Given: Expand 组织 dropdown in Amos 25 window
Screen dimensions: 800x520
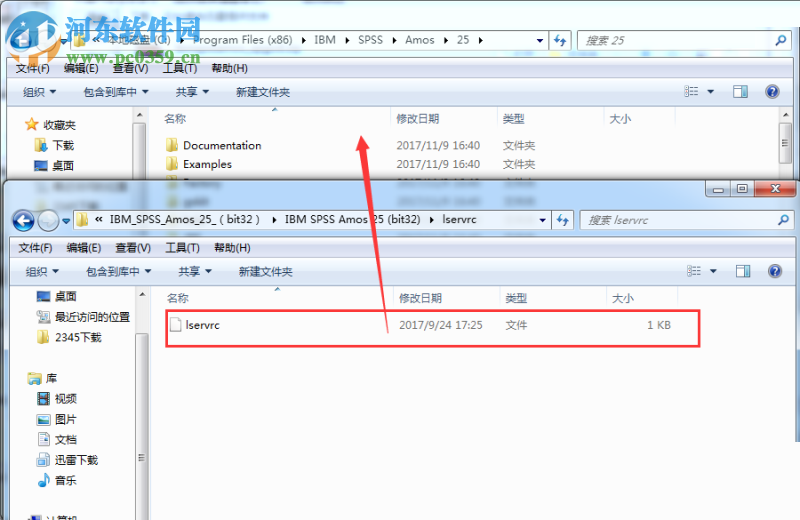Looking at the screenshot, I should 39,92.
